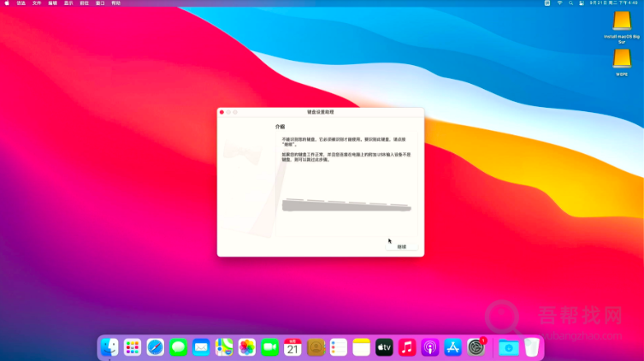Open Launchpad in the dock

tap(133, 347)
